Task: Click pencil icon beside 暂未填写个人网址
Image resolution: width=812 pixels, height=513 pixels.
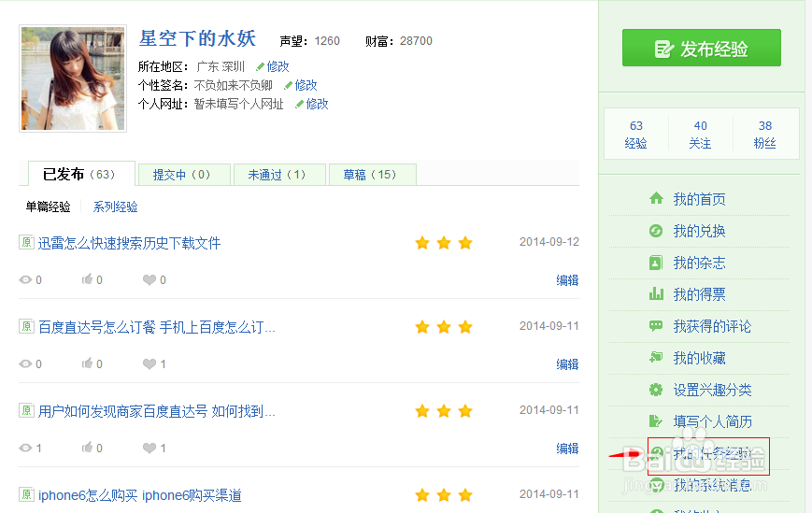Action: tap(299, 104)
